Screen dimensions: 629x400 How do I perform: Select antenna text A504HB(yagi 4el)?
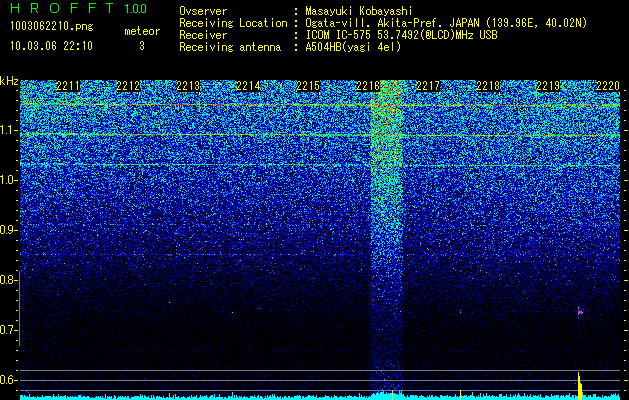pos(353,47)
